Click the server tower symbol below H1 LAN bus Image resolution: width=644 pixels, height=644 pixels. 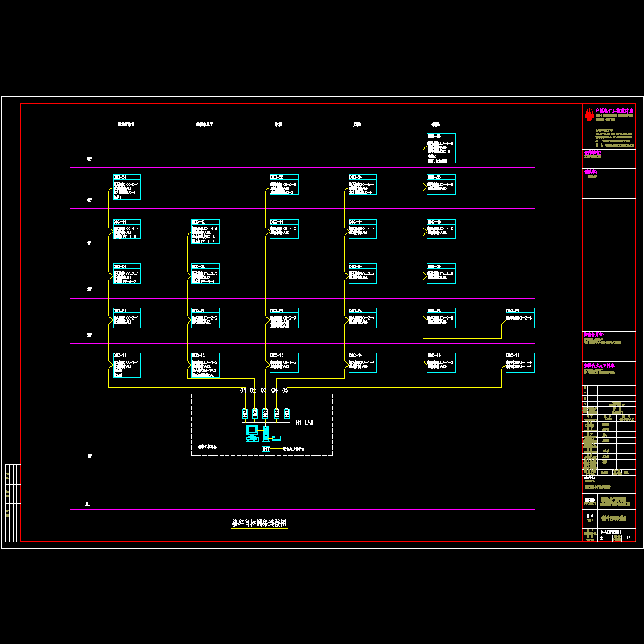(x=266, y=433)
